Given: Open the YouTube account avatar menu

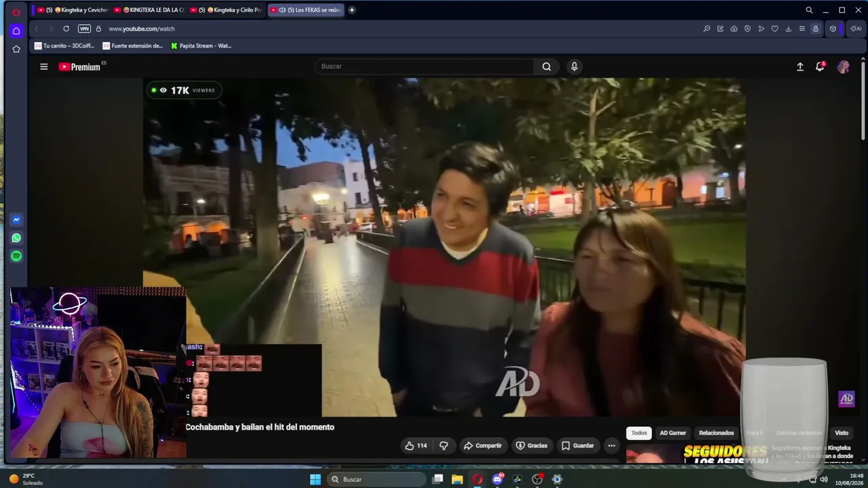Looking at the screenshot, I should [x=844, y=66].
